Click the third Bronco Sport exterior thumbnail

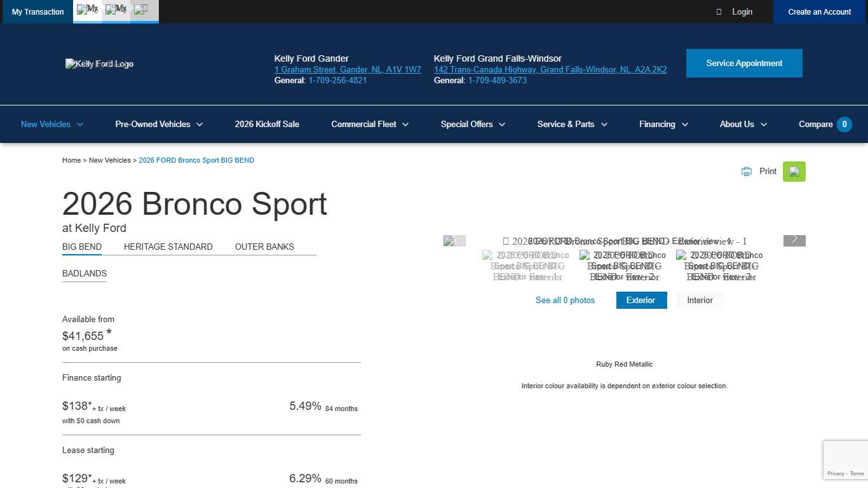(721, 266)
